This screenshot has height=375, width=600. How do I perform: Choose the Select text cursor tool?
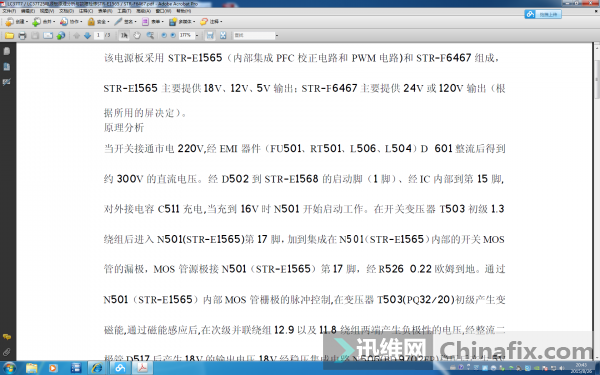pyautogui.click(x=124, y=36)
